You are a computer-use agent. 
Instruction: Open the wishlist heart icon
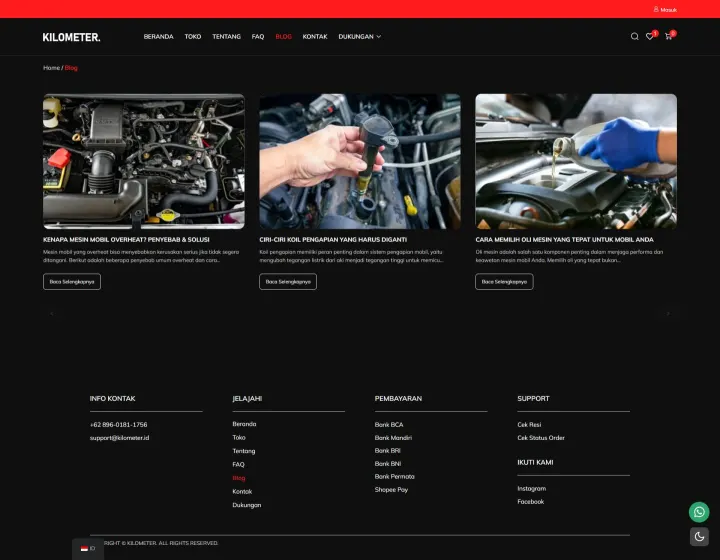point(650,36)
